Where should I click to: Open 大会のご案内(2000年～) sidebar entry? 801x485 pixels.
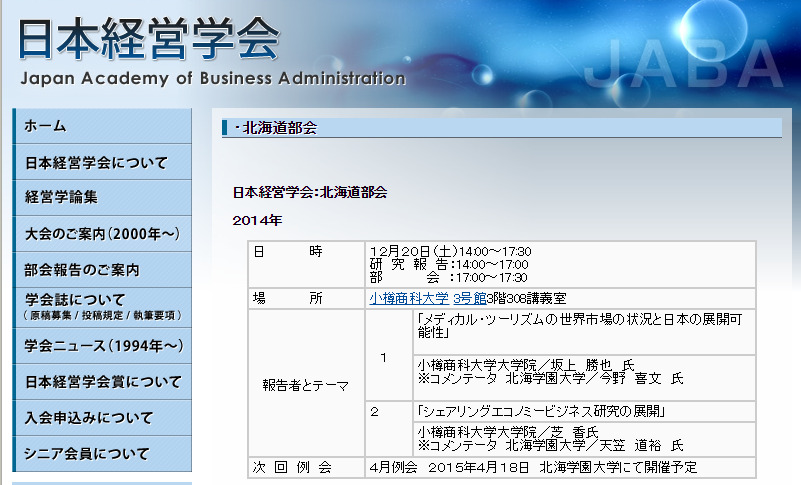coord(100,234)
